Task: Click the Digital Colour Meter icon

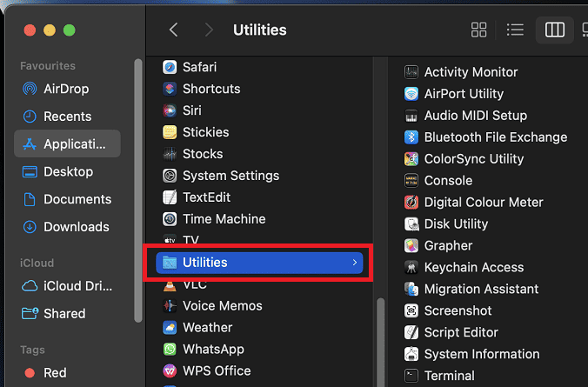Action: (411, 203)
